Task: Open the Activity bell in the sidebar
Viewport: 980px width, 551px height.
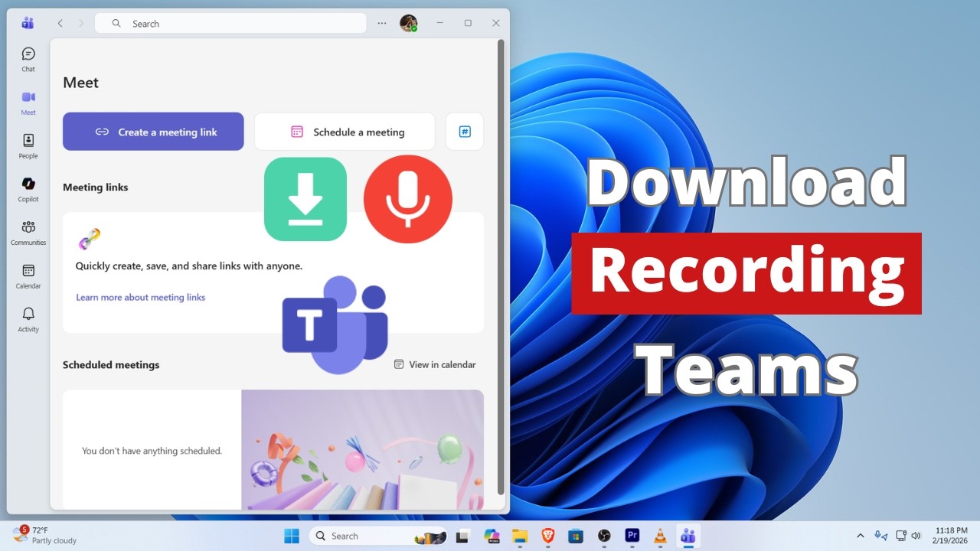Action: point(28,320)
